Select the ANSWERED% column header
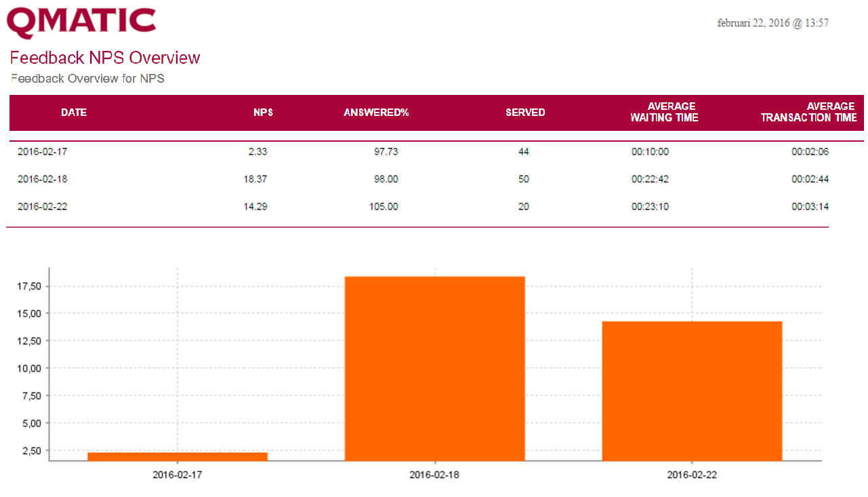Image resolution: width=868 pixels, height=497 pixels. point(376,113)
